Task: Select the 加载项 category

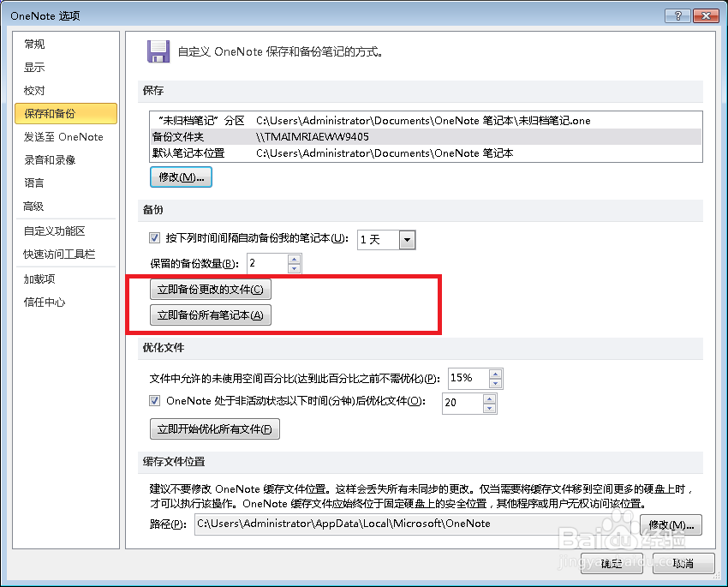Action: coord(39,279)
